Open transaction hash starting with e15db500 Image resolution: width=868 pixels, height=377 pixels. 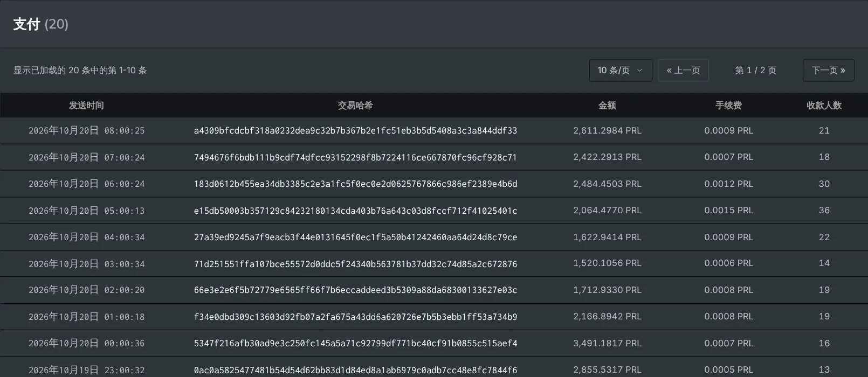[x=355, y=211]
